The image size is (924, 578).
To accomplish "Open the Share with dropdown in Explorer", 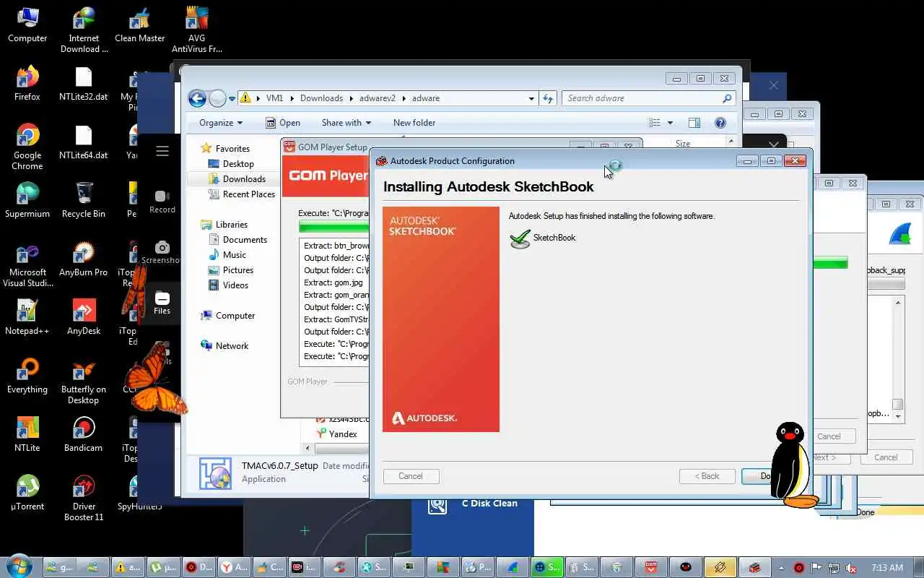I will (x=346, y=123).
